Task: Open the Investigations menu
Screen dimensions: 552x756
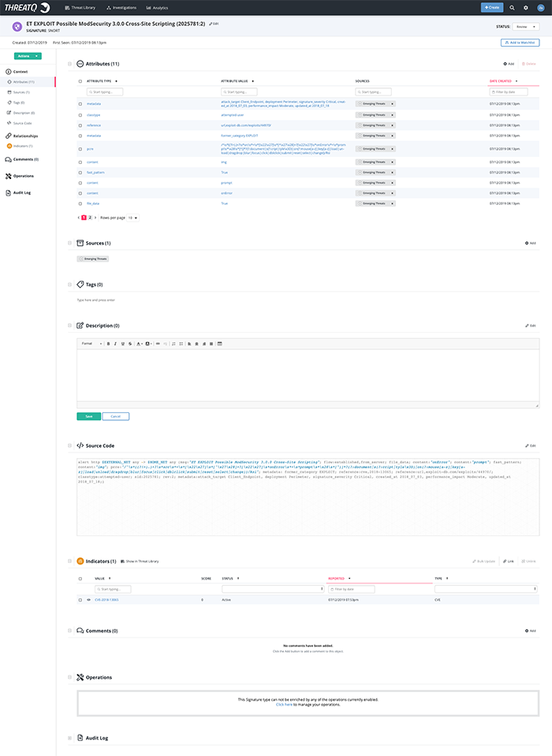Action: coord(121,8)
